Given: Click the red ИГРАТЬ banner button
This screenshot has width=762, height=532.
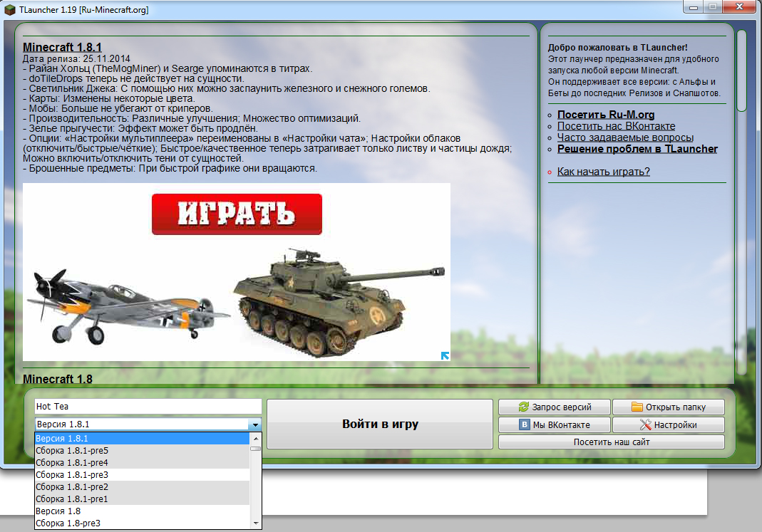Looking at the screenshot, I should [x=237, y=214].
